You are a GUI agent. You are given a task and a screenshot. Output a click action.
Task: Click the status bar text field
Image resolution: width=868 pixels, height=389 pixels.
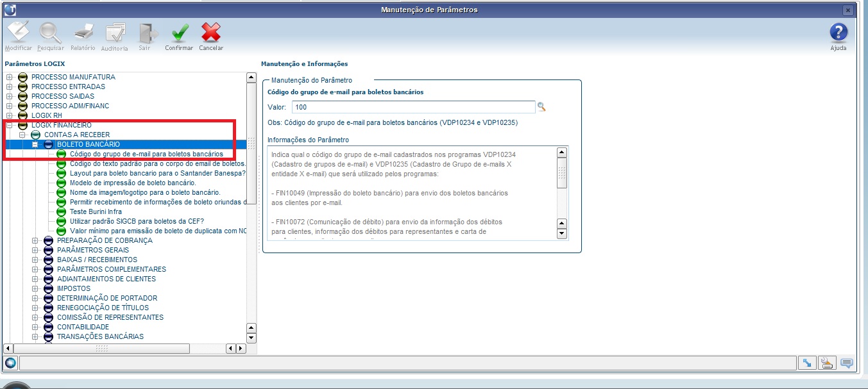tap(407, 363)
